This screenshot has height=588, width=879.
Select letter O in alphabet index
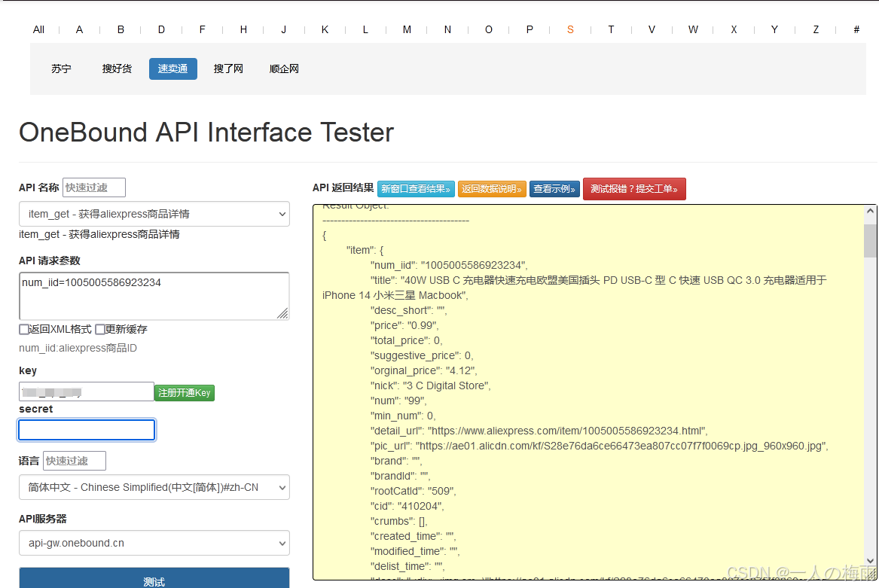[489, 29]
